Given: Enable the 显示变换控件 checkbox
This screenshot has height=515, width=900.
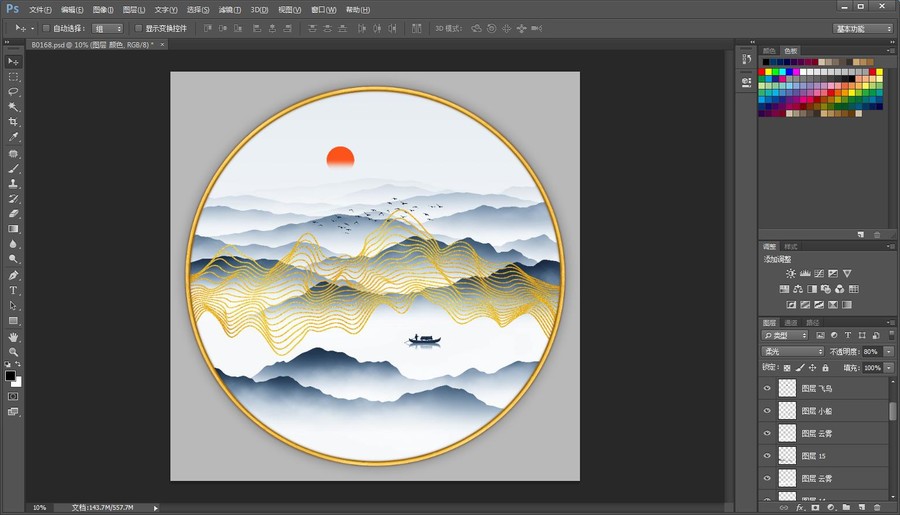Looking at the screenshot, I should coord(138,28).
